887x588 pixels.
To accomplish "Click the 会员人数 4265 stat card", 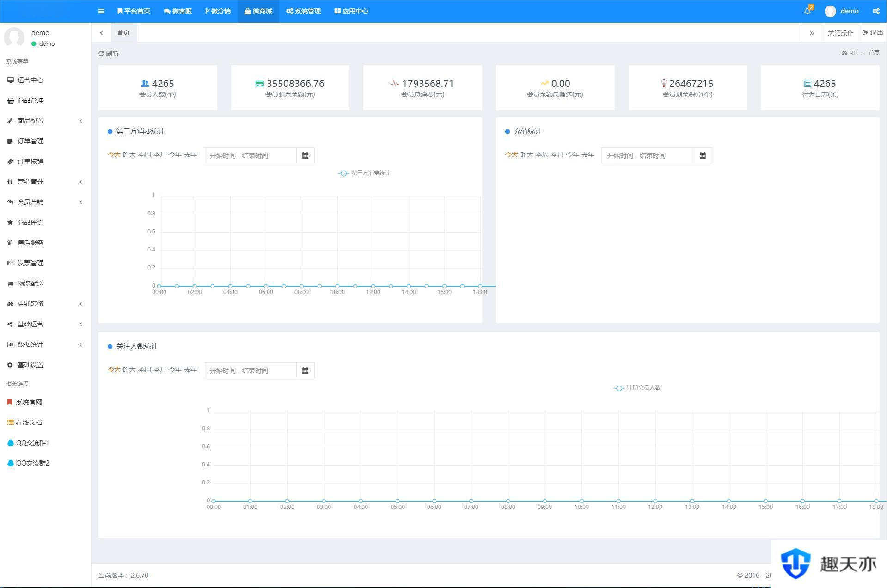I will (x=158, y=88).
